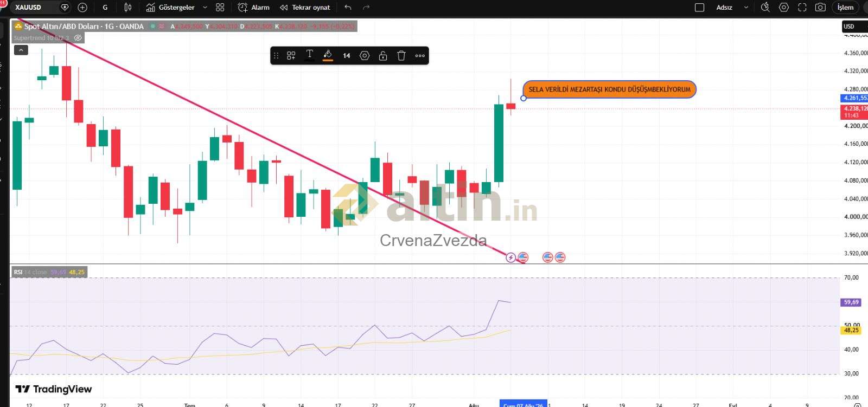Open the layout setup square icon

700,8
